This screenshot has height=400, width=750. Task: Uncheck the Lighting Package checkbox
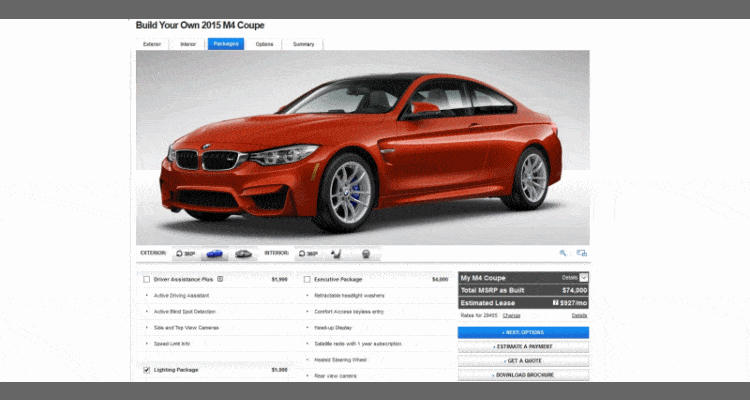pyautogui.click(x=146, y=370)
